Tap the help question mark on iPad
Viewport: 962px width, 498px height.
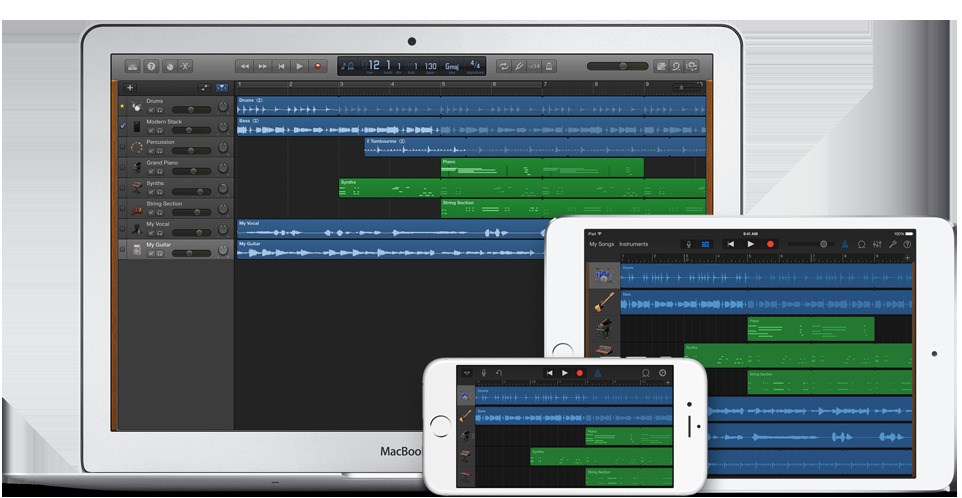tap(907, 244)
